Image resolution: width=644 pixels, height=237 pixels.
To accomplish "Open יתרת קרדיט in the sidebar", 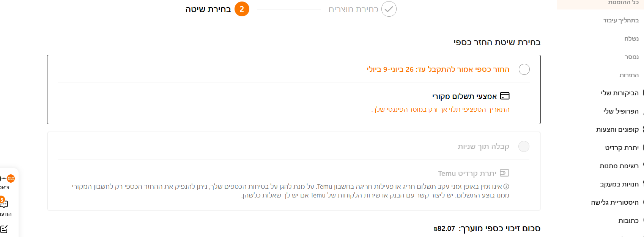I will point(622,148).
